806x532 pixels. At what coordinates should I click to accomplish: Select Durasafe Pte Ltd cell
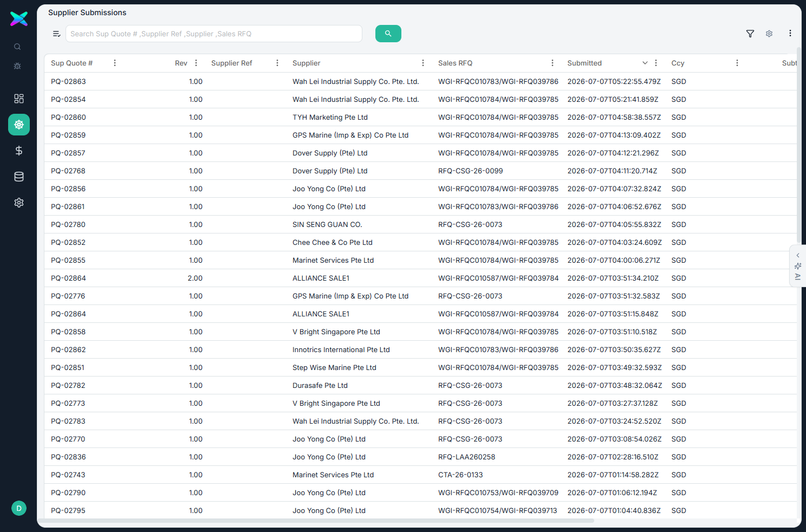320,385
